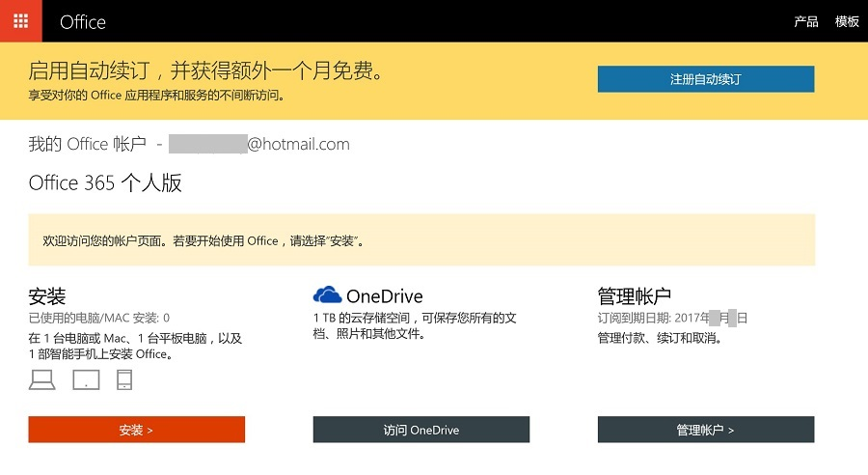Click the laptop device icon under 安装
This screenshot has height=475, width=868.
click(41, 379)
